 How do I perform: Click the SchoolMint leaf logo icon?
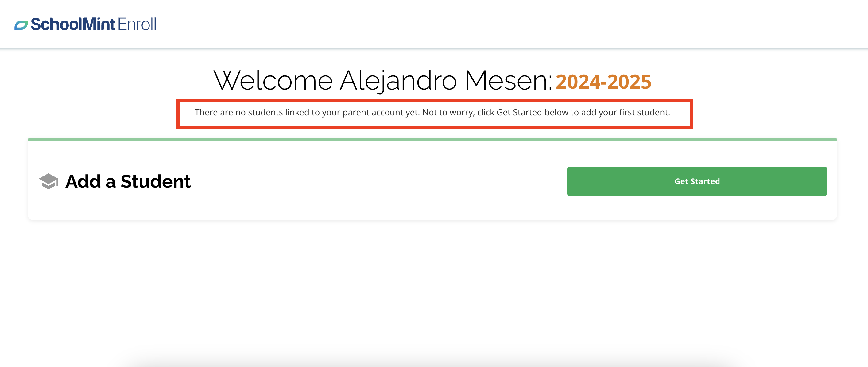pos(21,25)
